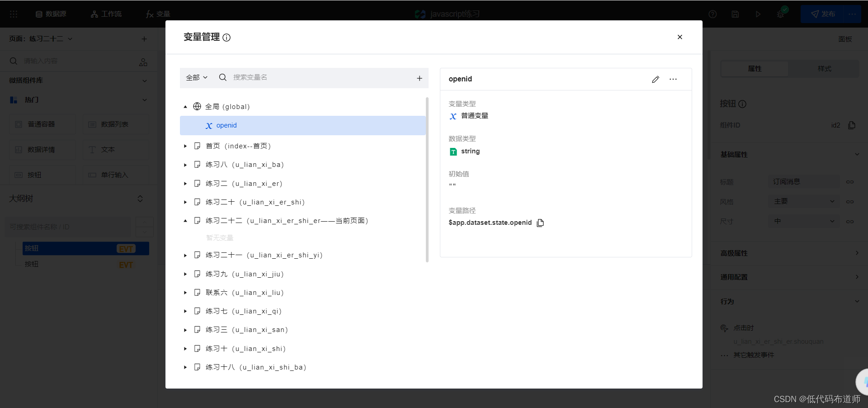The height and width of the screenshot is (408, 868).
Task: Select 练习十八 (u_lian_xi_shi_ba) page row
Action: click(303, 367)
